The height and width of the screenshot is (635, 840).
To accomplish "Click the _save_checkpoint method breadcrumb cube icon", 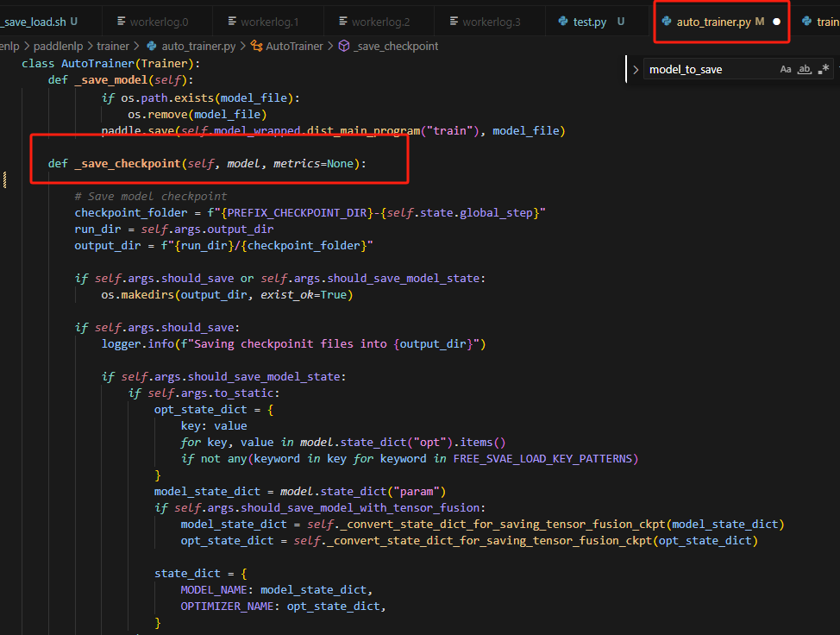I will pyautogui.click(x=343, y=46).
